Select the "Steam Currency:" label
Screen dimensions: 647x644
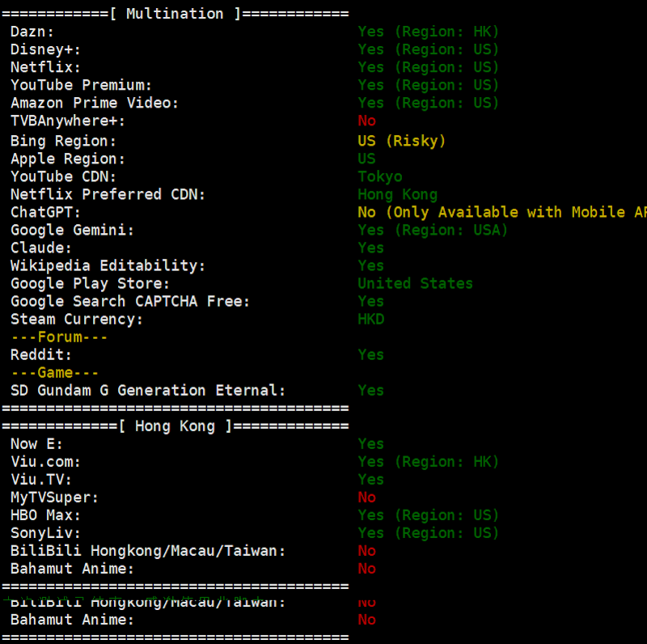point(77,320)
